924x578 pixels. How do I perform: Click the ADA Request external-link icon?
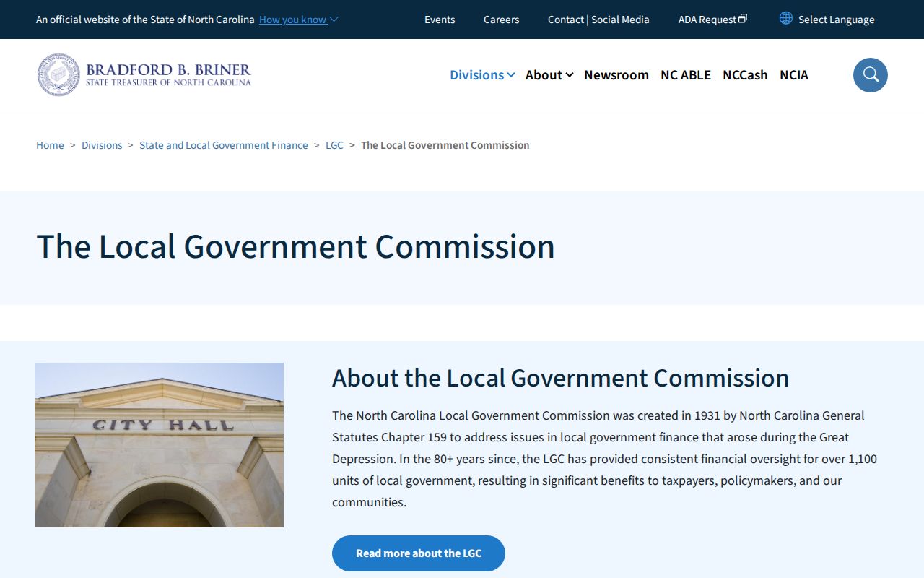tap(743, 19)
